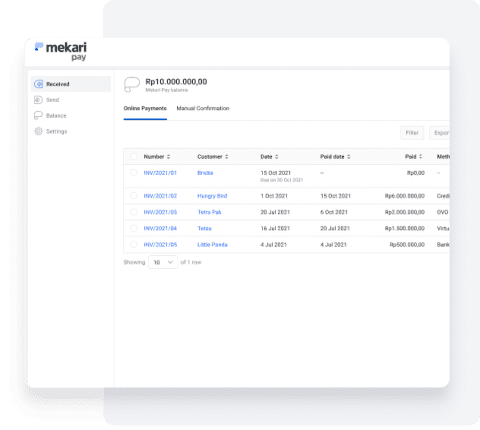The height and width of the screenshot is (430, 480).
Task: Open invoice link INV/2021/03
Action: click(160, 212)
